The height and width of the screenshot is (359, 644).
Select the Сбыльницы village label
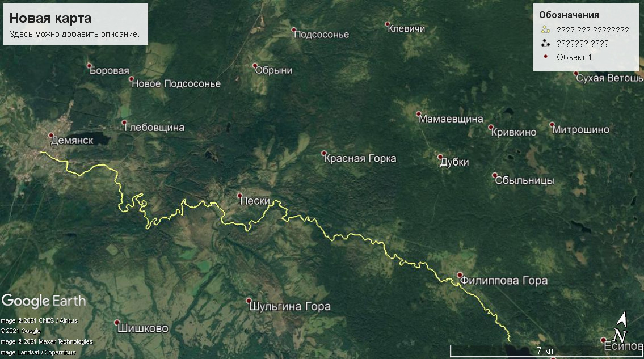click(x=524, y=180)
